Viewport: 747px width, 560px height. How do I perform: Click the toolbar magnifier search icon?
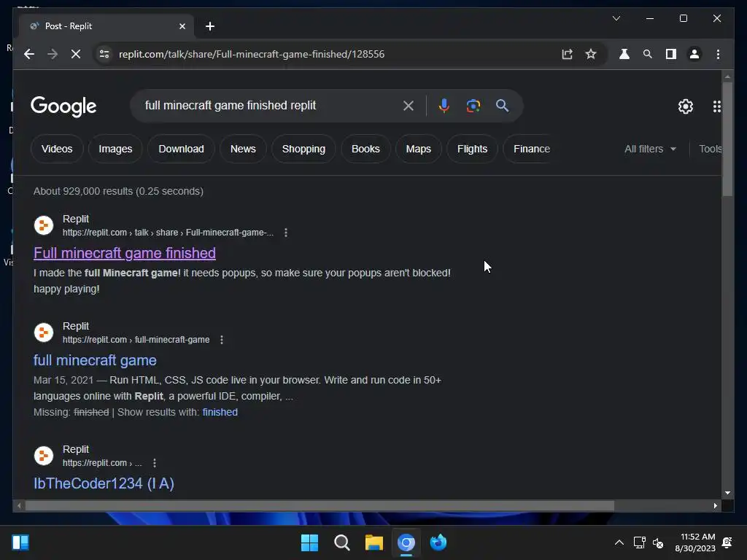point(648,54)
